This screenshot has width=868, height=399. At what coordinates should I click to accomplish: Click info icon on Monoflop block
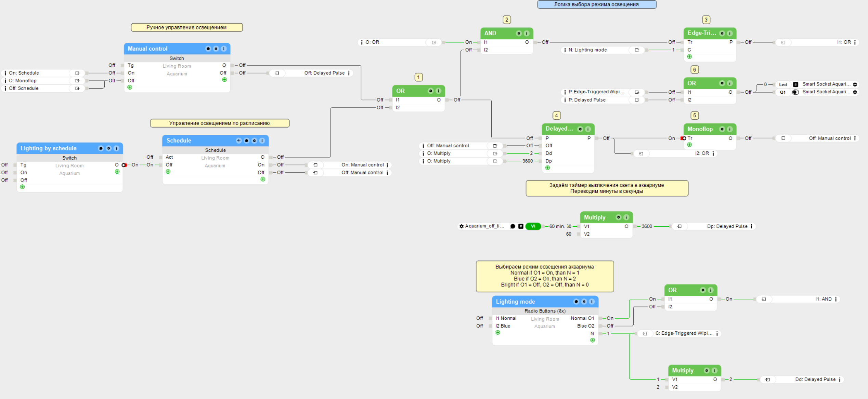coord(730,129)
